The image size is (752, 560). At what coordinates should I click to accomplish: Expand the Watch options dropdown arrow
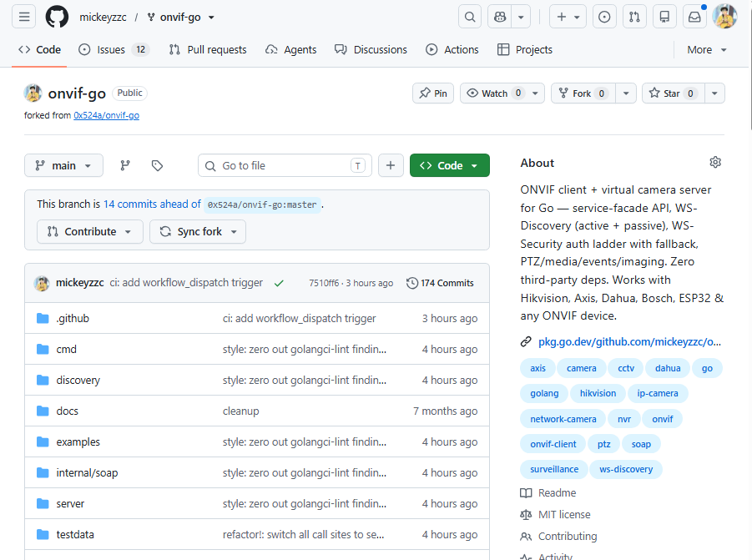[536, 93]
